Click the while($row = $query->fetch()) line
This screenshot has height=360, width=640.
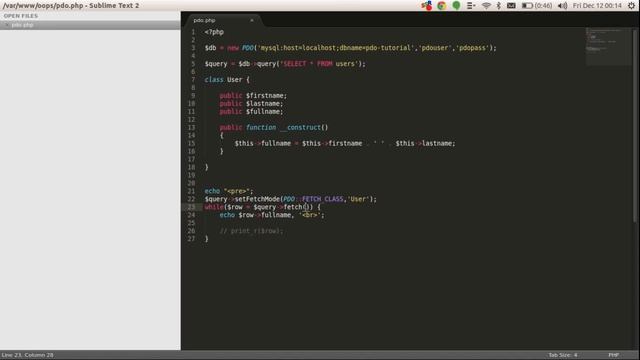point(262,207)
